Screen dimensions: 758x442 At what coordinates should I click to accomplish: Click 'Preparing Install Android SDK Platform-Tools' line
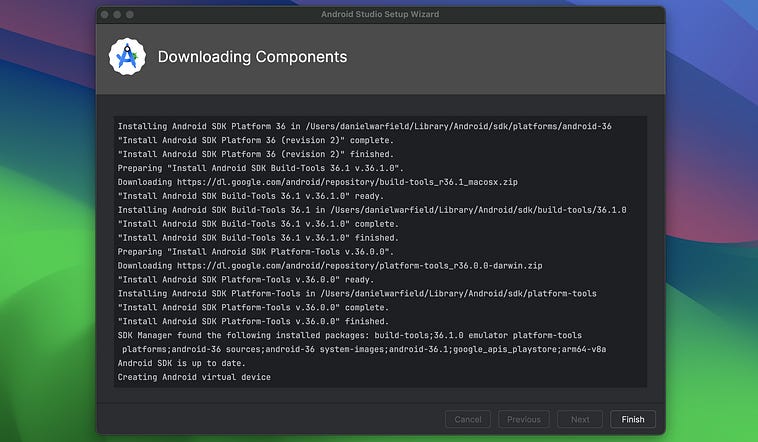(256, 252)
